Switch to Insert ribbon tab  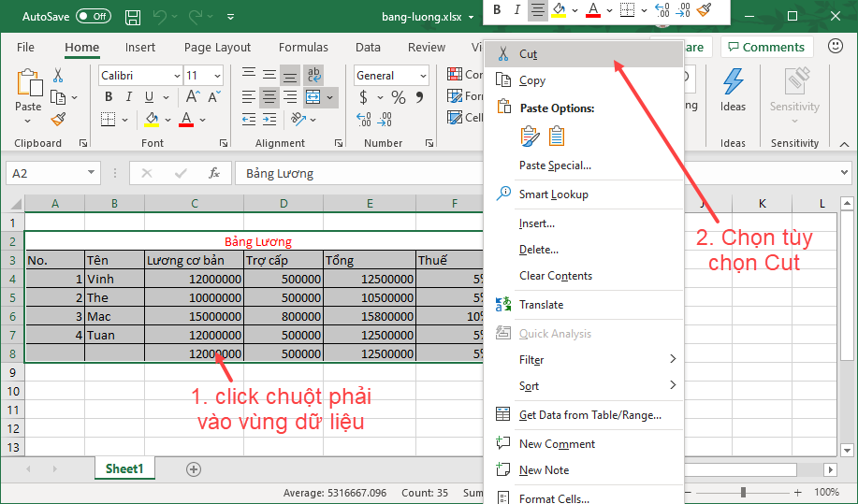140,48
